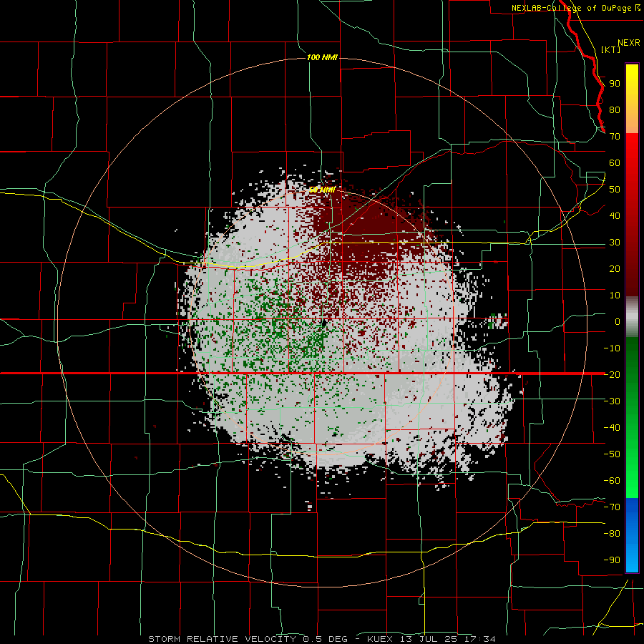644x644 pixels.
Task: Click the '50 NMI' range ring label
Action: (322, 190)
